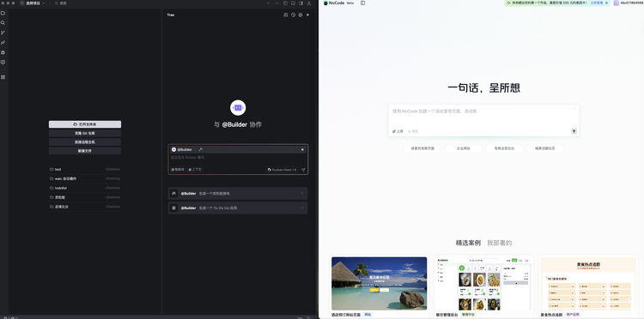Remove the @Builder agent with its X icon
This screenshot has height=319, width=644.
(x=303, y=150)
